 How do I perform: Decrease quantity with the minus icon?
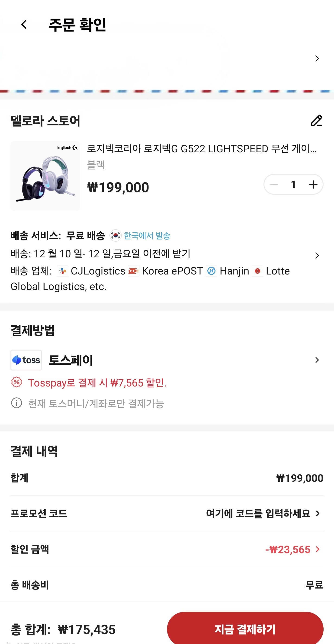pos(273,185)
